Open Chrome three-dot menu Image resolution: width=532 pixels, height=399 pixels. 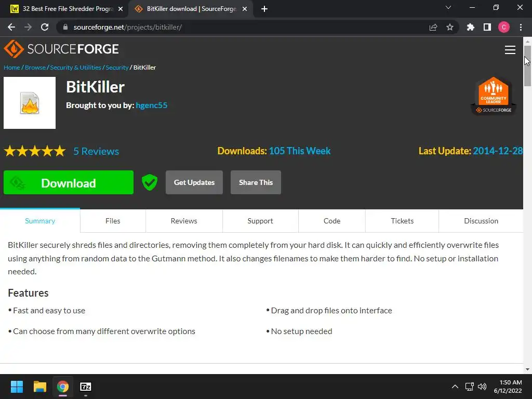[x=521, y=27]
